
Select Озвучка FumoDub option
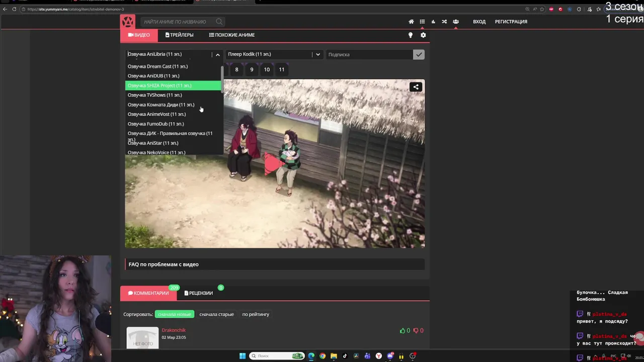(173, 124)
